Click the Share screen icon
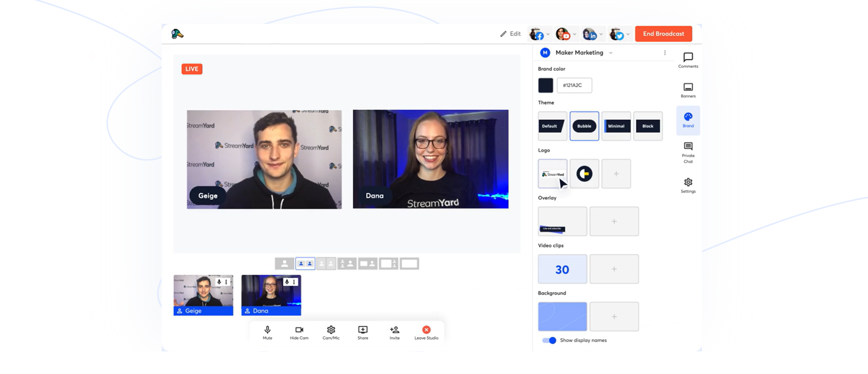The height and width of the screenshot is (374, 868). (x=363, y=330)
